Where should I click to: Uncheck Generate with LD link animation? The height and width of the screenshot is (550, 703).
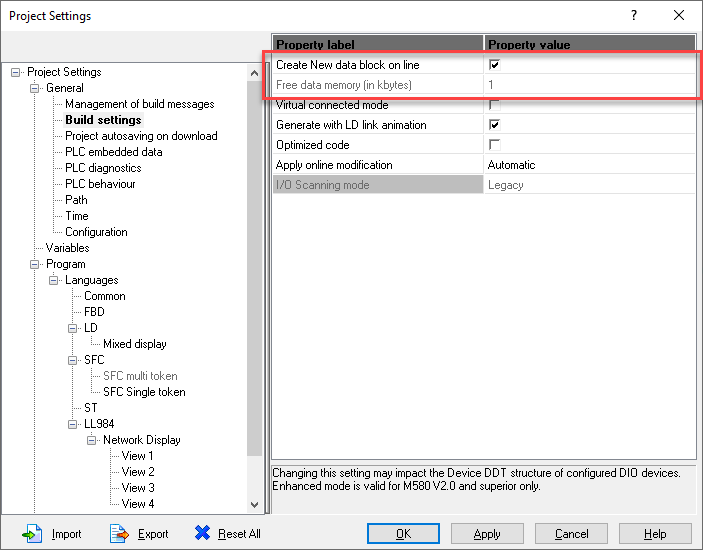pos(495,125)
